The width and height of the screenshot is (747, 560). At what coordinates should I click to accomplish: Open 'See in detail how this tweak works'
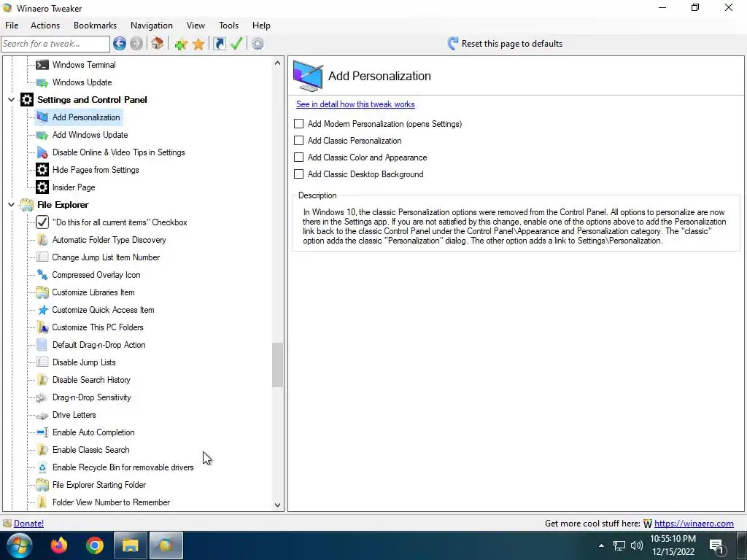pyautogui.click(x=355, y=104)
